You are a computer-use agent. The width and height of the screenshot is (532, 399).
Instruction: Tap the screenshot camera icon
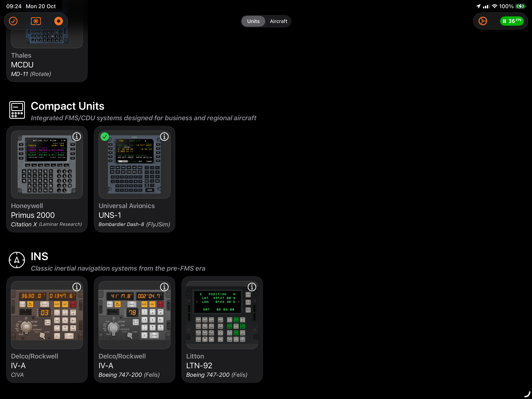click(36, 21)
